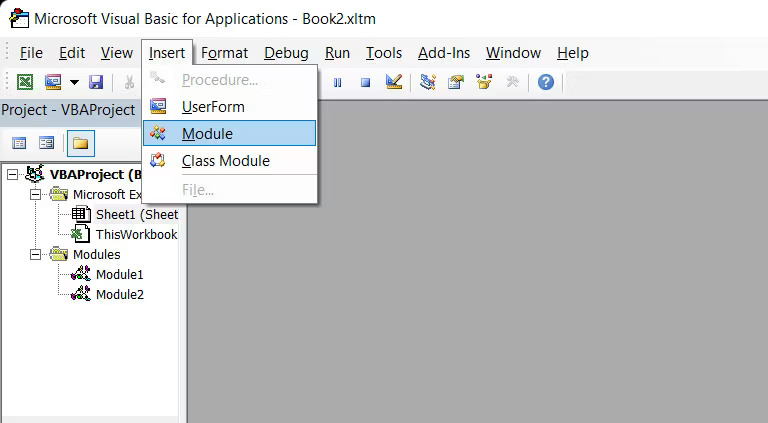This screenshot has width=768, height=423.
Task: Click the Sheet1 worksheet tree icon
Action: tap(81, 214)
